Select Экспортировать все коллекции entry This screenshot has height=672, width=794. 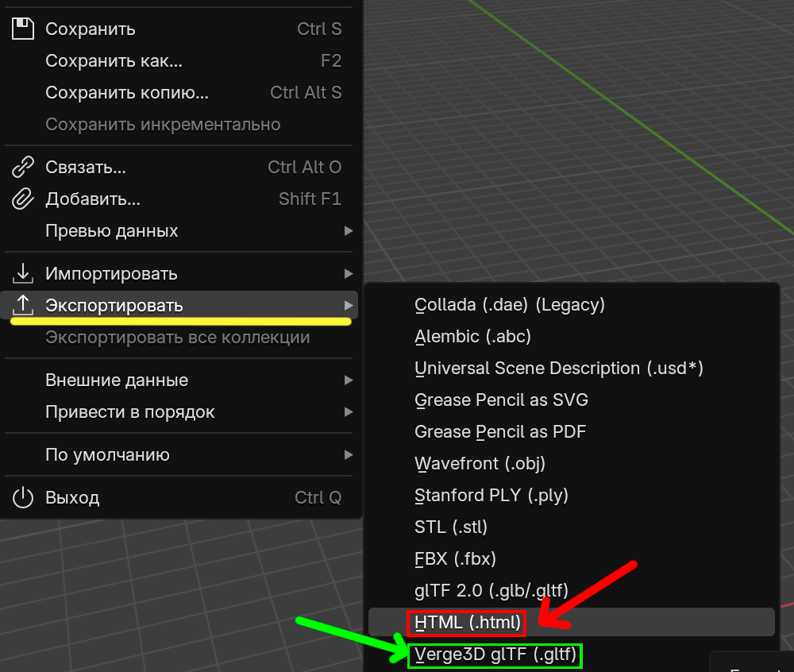point(178,338)
